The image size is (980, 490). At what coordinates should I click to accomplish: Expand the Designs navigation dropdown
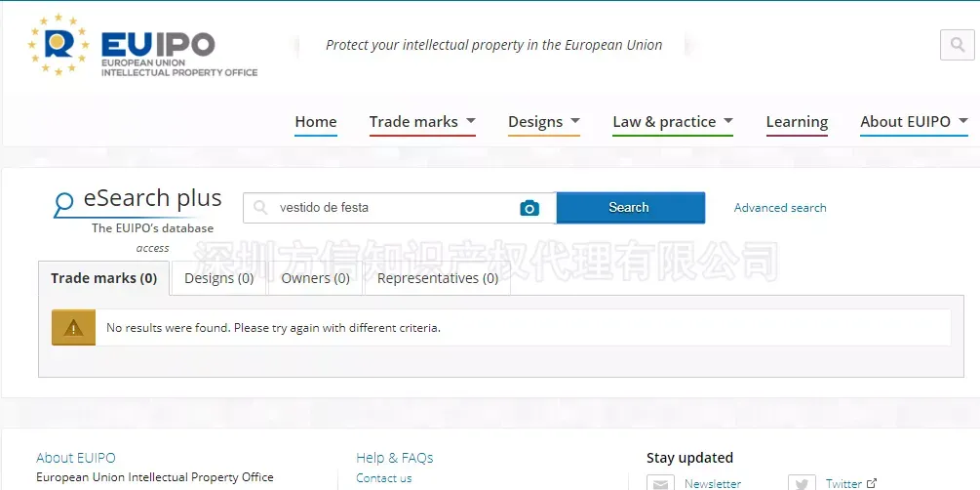pyautogui.click(x=543, y=122)
